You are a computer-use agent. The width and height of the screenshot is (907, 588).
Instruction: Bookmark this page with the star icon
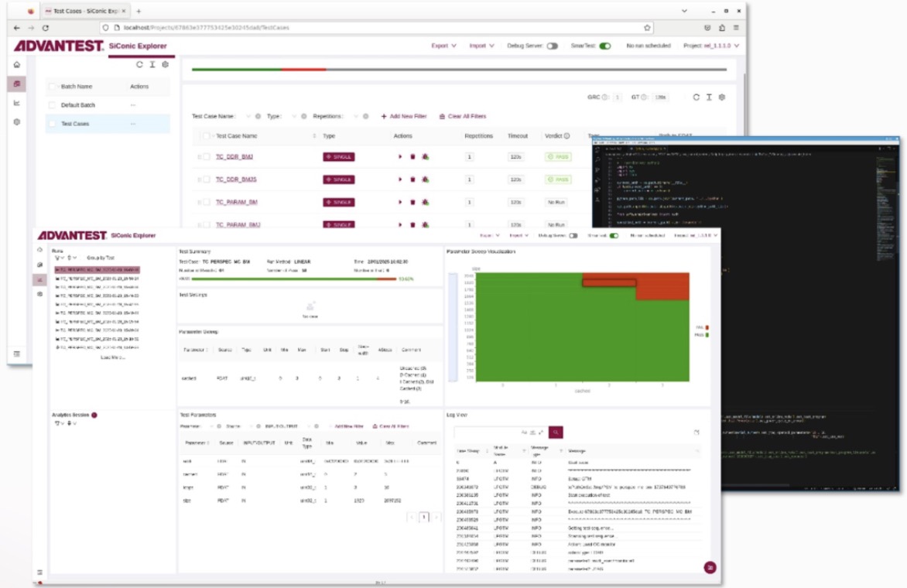[647, 27]
